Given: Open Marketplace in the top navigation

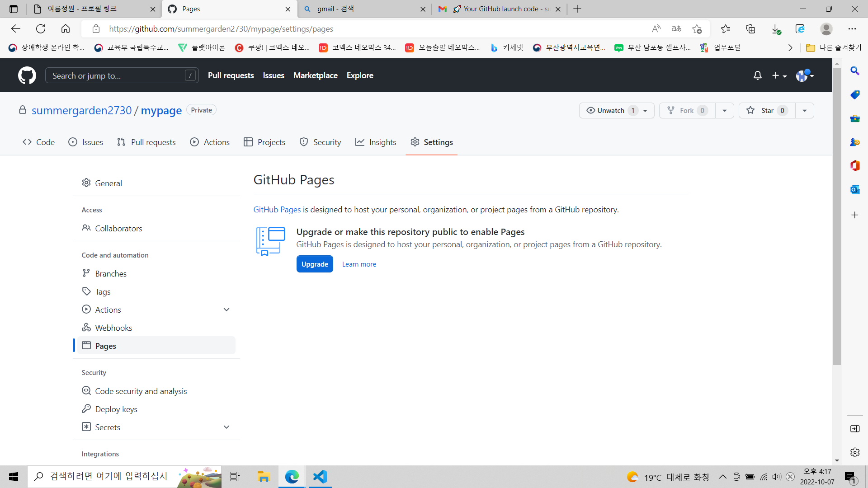Looking at the screenshot, I should [316, 75].
